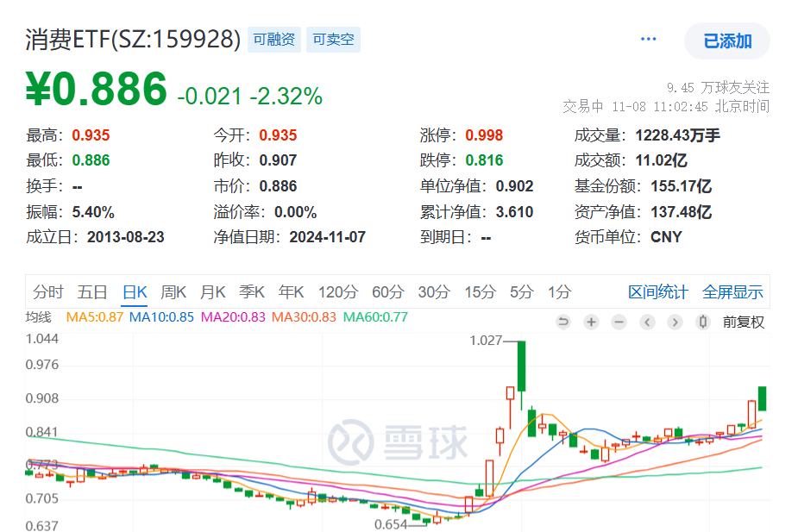Open the 60分 timeframe selector

click(386, 292)
